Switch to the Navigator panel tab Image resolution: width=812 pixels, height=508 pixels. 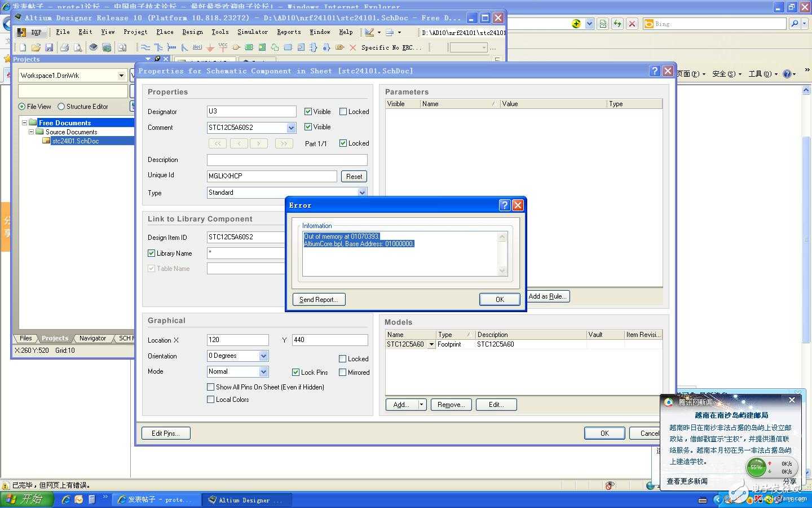click(92, 339)
